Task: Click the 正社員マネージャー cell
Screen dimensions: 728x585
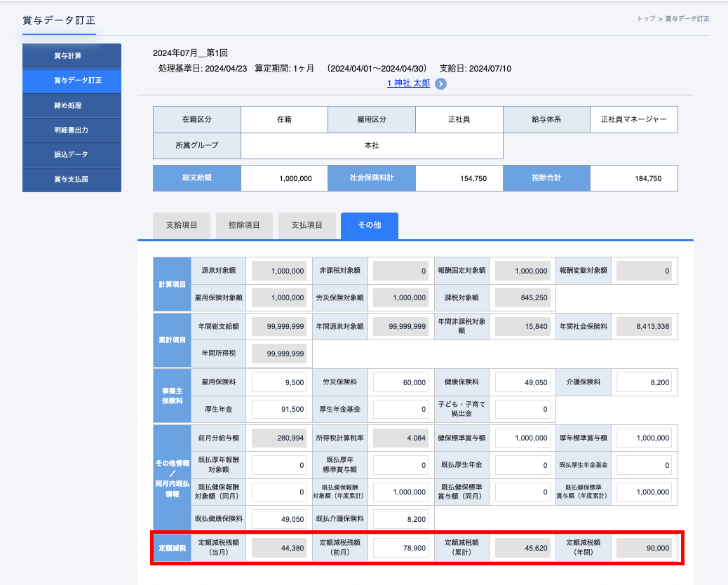Action: 634,119
